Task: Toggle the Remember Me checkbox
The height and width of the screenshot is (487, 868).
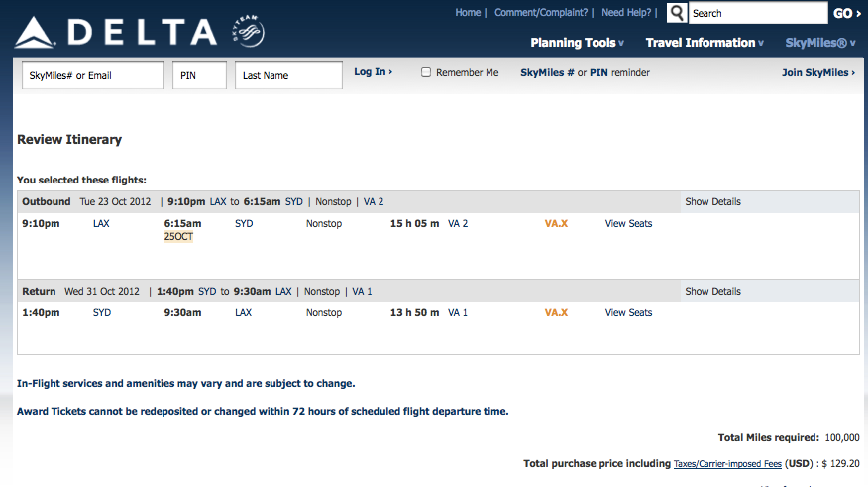Action: [x=426, y=72]
